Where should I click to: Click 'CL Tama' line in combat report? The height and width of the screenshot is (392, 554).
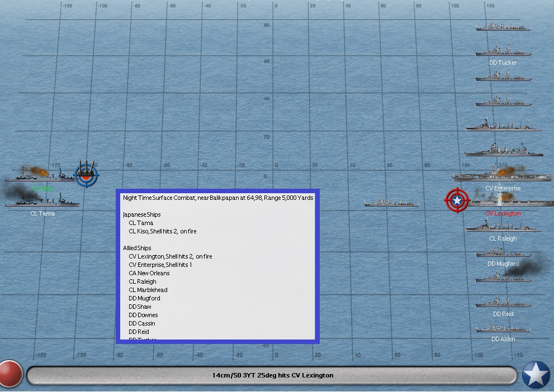[141, 223]
